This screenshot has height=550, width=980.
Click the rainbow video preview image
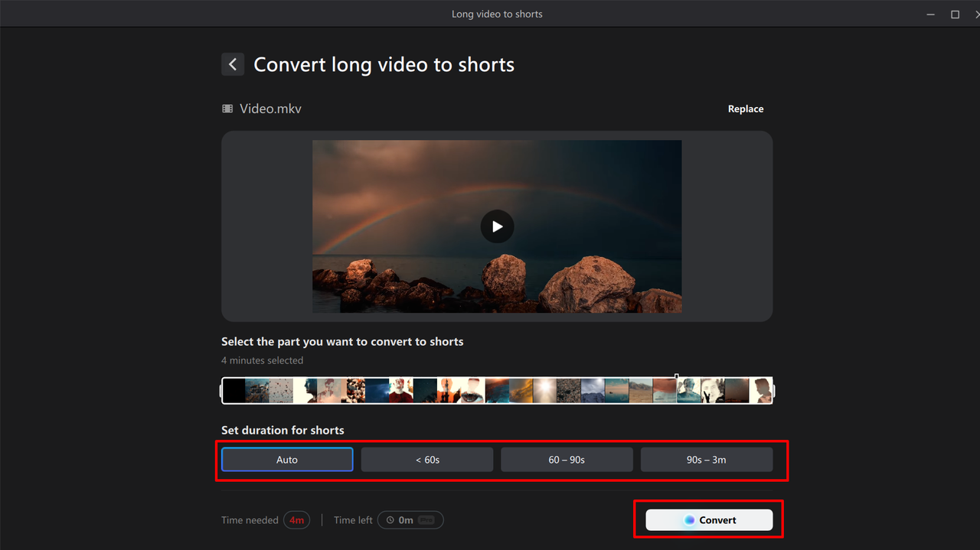[497, 226]
